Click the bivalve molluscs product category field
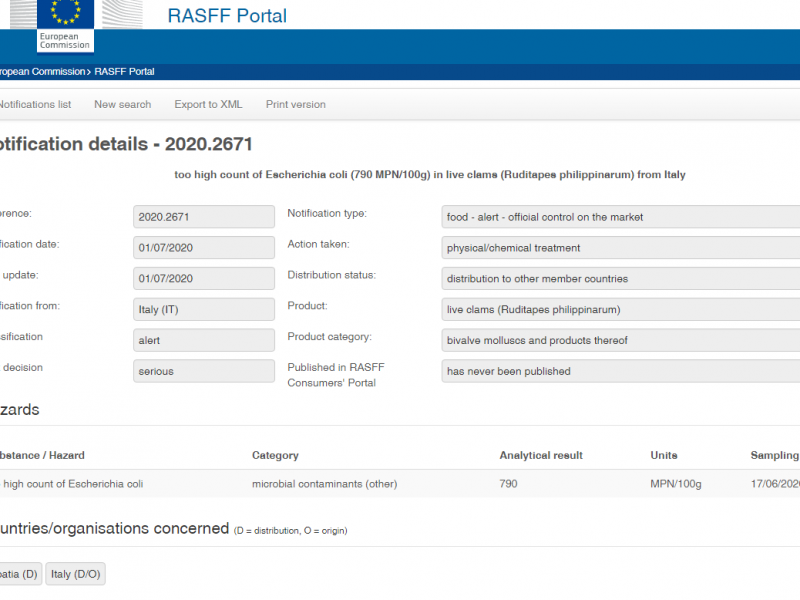 620,340
